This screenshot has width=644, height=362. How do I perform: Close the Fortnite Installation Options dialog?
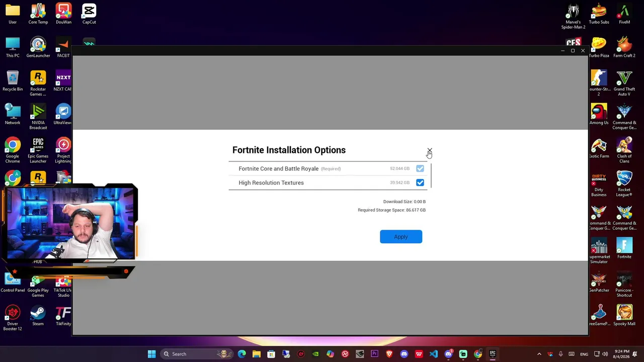point(429,150)
